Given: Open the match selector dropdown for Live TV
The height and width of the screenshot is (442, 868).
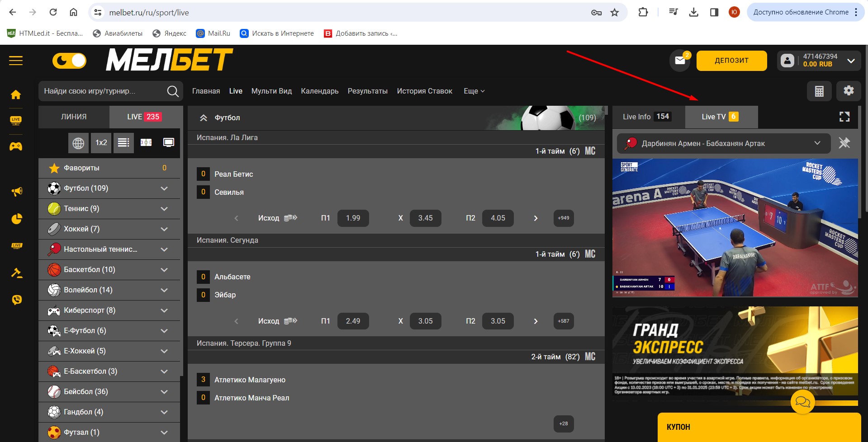Looking at the screenshot, I should [817, 143].
